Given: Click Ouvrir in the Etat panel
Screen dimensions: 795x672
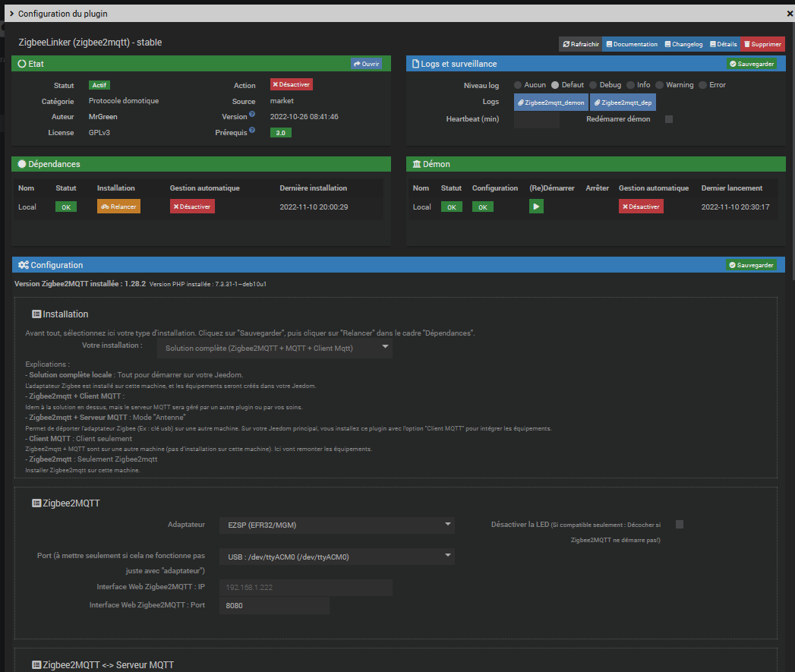Looking at the screenshot, I should (x=366, y=64).
